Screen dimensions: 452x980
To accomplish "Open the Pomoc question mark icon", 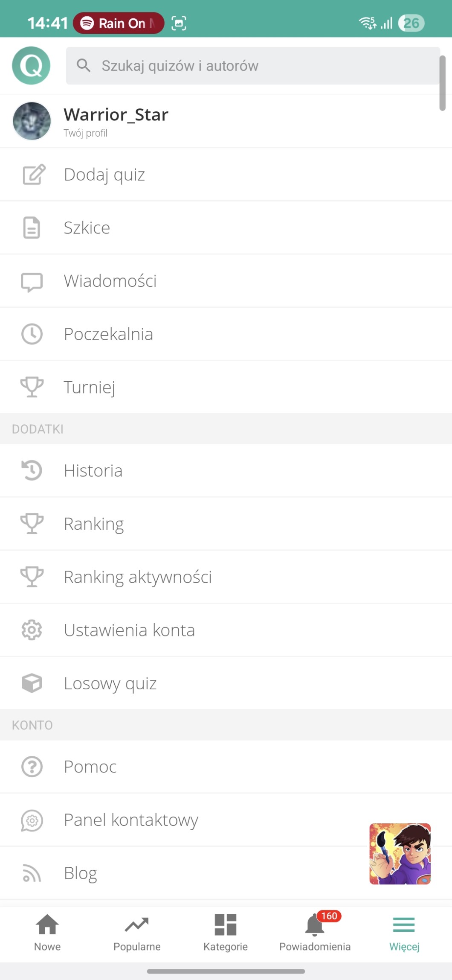I will pos(32,767).
